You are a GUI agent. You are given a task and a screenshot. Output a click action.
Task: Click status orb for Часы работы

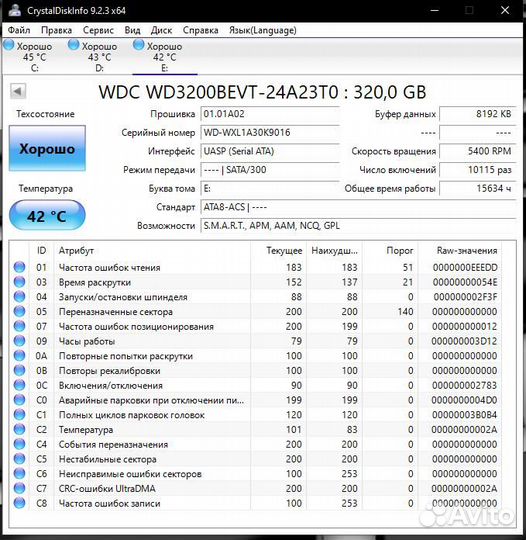tap(19, 341)
